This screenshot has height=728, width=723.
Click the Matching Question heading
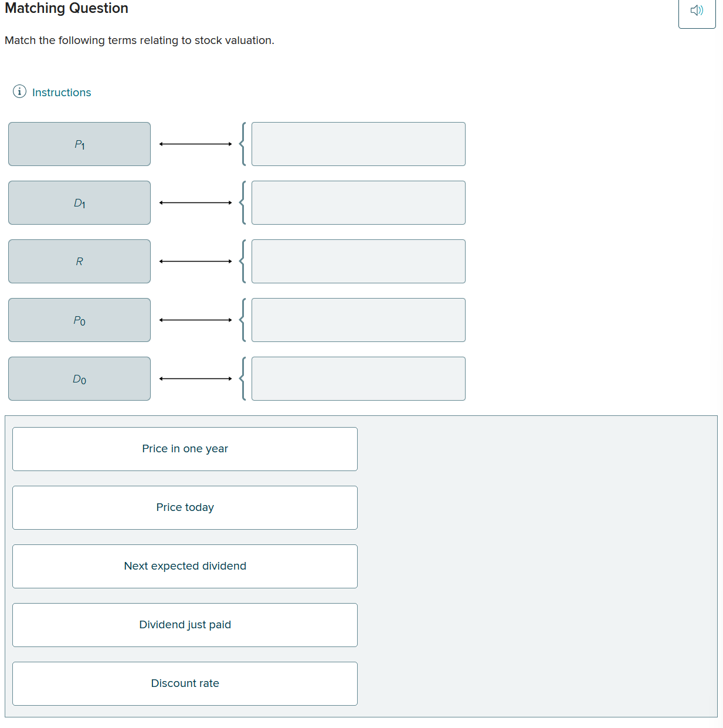click(x=66, y=8)
